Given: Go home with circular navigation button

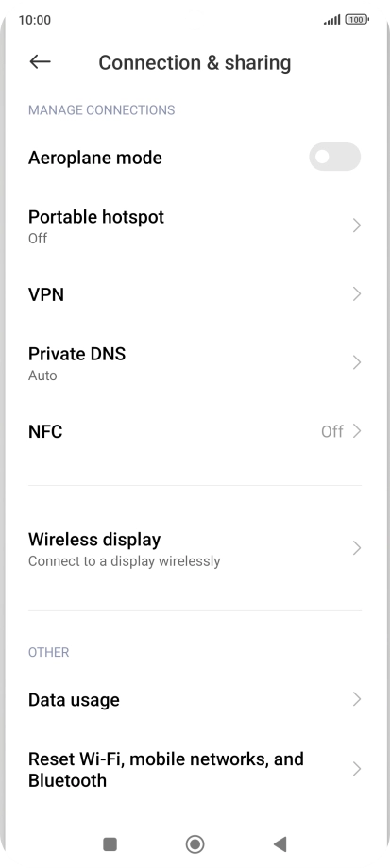Looking at the screenshot, I should point(195,843).
